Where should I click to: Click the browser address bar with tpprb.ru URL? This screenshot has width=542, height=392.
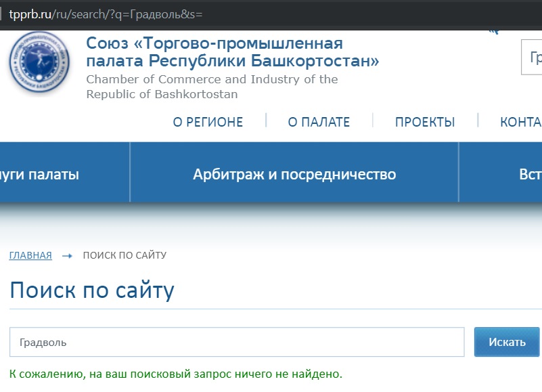(x=271, y=14)
